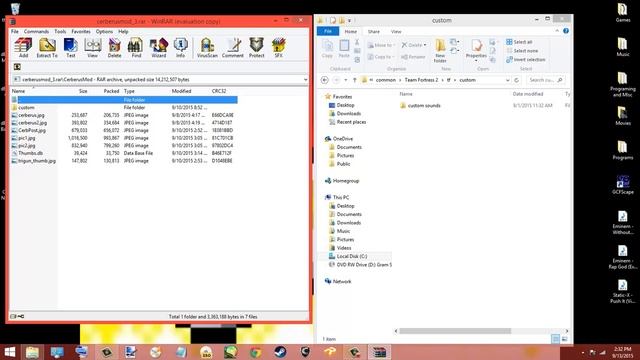Click the Delete toolbar icon in WinRAR
This screenshot has width=640, height=360.
(x=115, y=48)
